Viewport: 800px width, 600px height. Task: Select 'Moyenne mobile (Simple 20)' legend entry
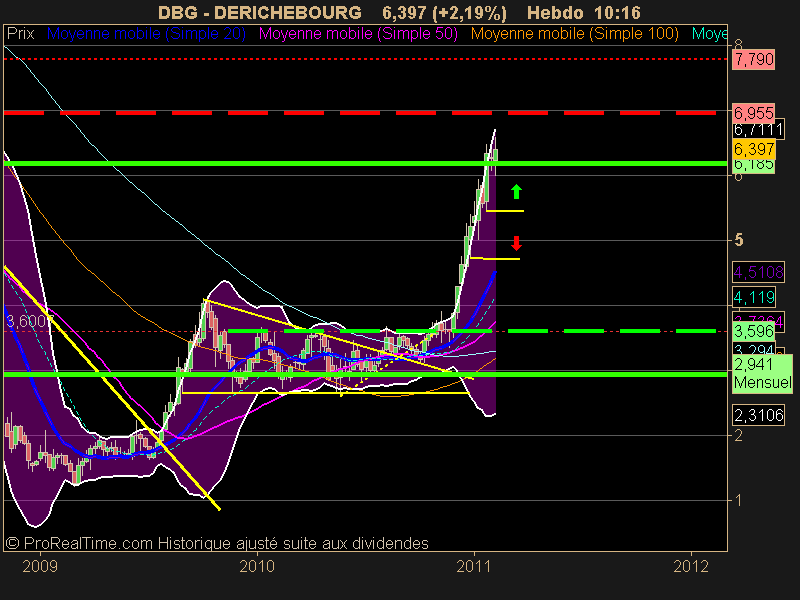(x=146, y=34)
